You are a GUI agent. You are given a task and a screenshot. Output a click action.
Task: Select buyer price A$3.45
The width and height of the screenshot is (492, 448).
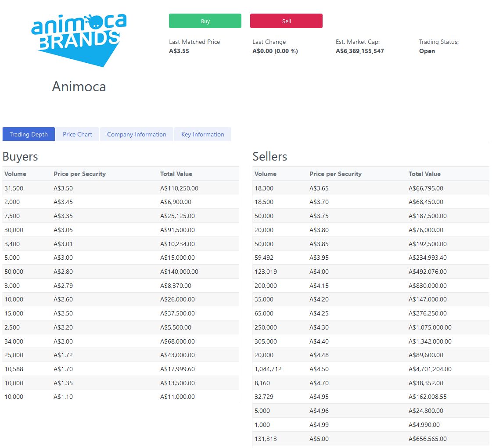[63, 202]
